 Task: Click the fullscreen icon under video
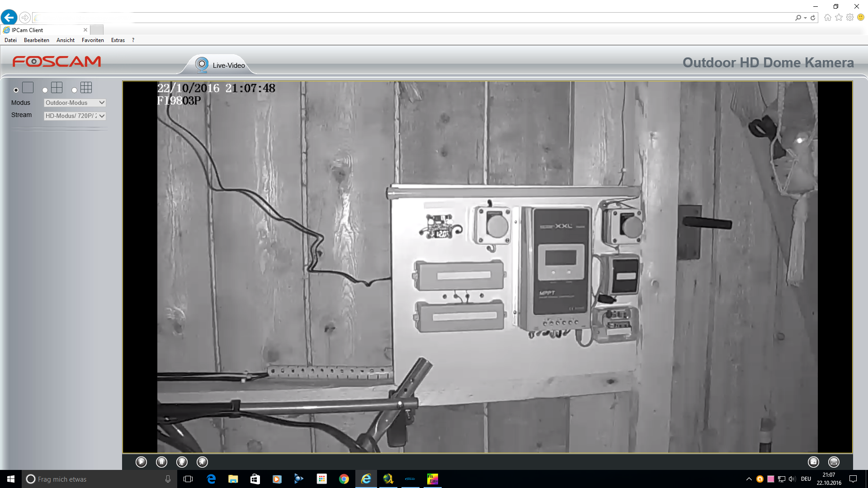834,462
